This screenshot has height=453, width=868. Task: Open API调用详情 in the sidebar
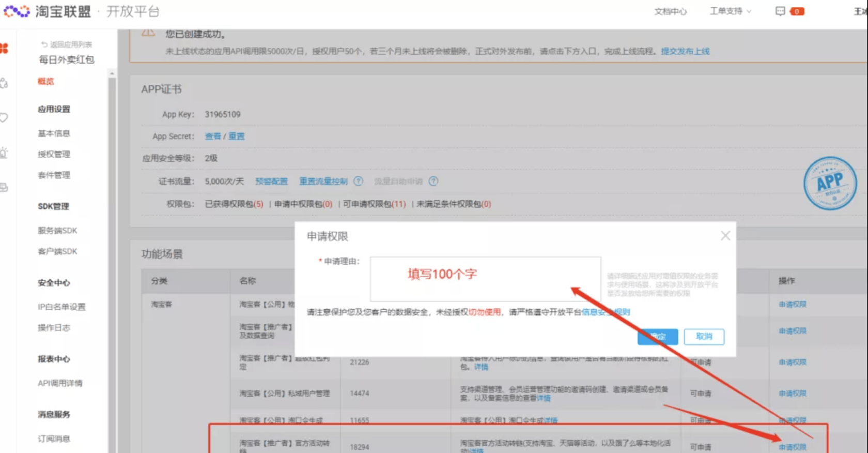(x=60, y=383)
